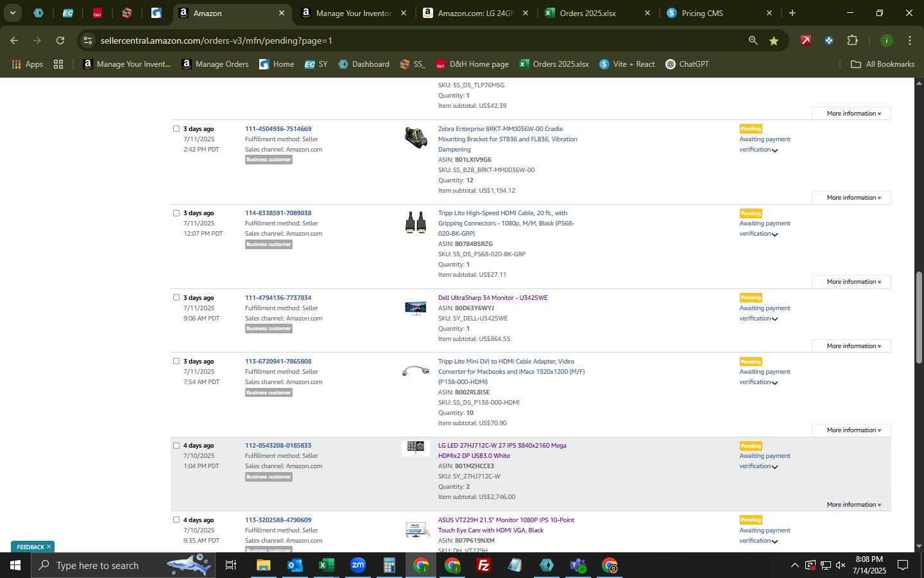924x578 pixels.
Task: Click the browser back arrow
Action: pos(14,40)
